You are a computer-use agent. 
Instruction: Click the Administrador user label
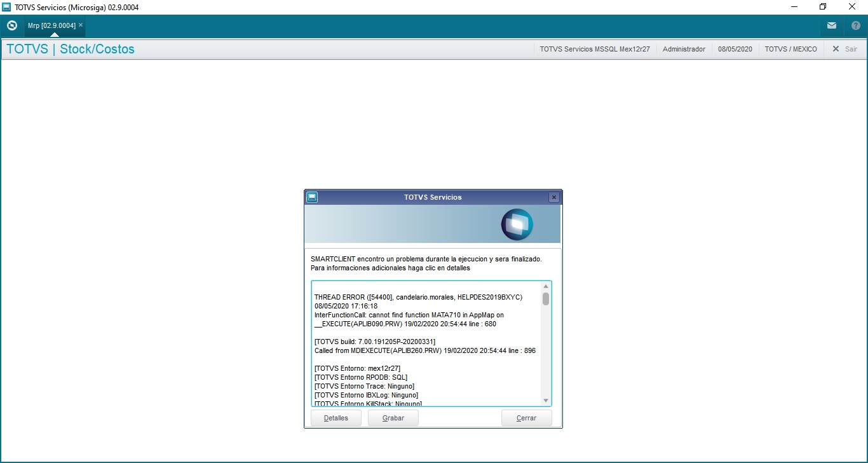click(684, 49)
